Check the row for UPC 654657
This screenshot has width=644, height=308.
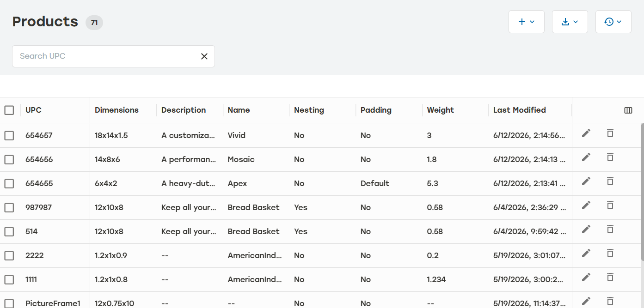tap(9, 136)
